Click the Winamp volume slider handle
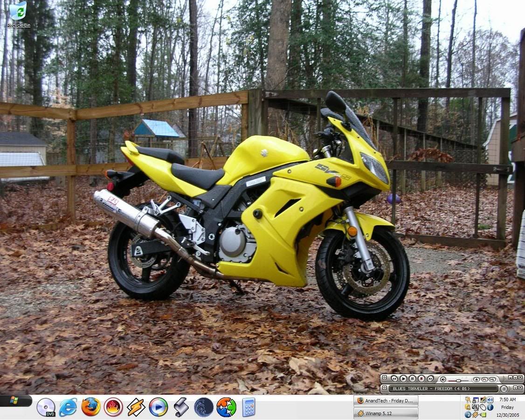 [x=458, y=379]
